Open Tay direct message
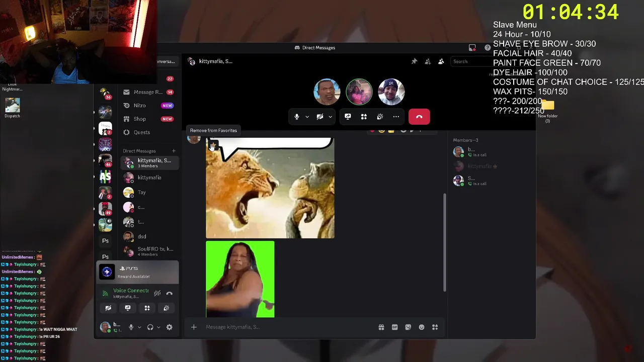The image size is (644, 362). pyautogui.click(x=148, y=192)
